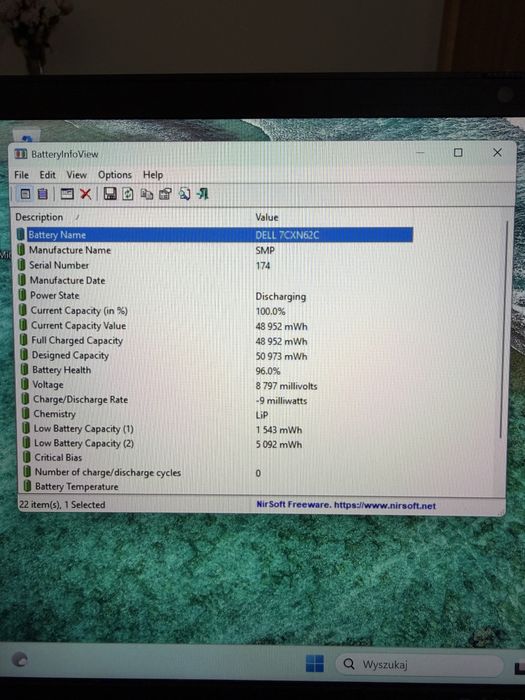Switch to the Show Battery Information view icon
Viewport: 525px width, 700px height.
pos(25,194)
